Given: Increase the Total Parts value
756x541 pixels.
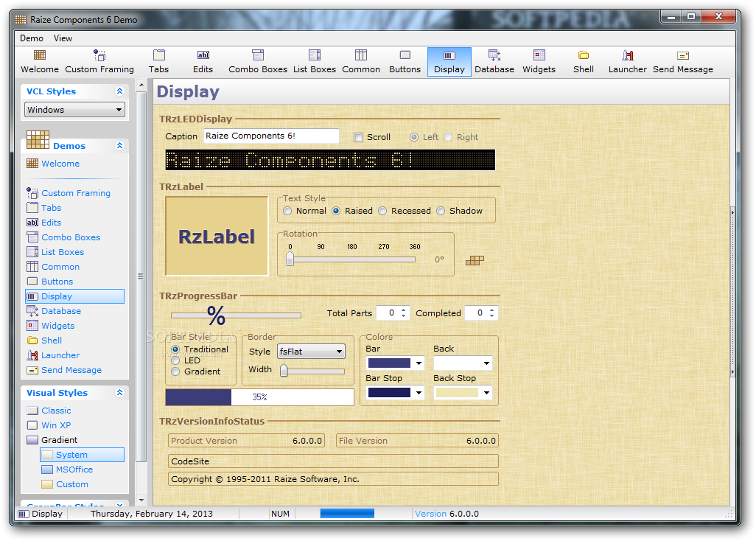Looking at the screenshot, I should tap(403, 310).
